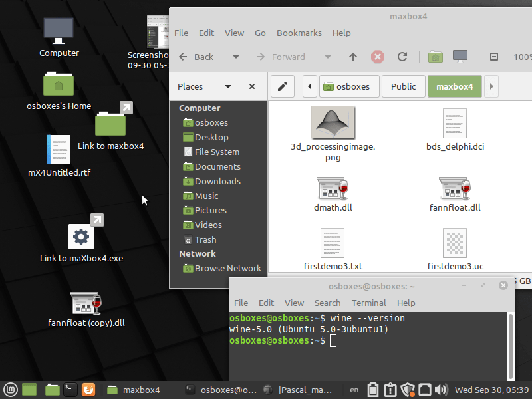This screenshot has width=532, height=399.
Task: Select the 3d_processingimage.png thumbnail
Action: (332, 123)
